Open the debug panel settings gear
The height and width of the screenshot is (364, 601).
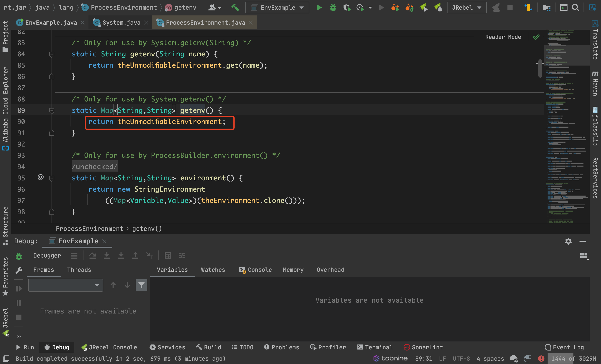(x=568, y=241)
